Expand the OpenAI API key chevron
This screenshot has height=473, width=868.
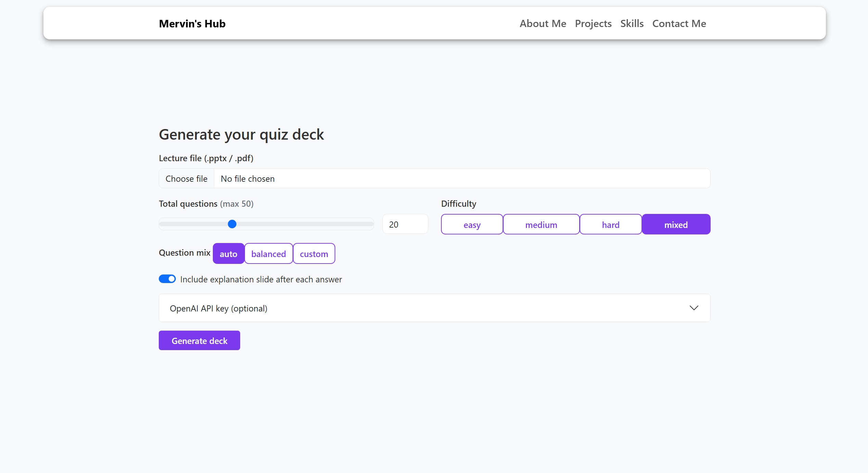(694, 308)
